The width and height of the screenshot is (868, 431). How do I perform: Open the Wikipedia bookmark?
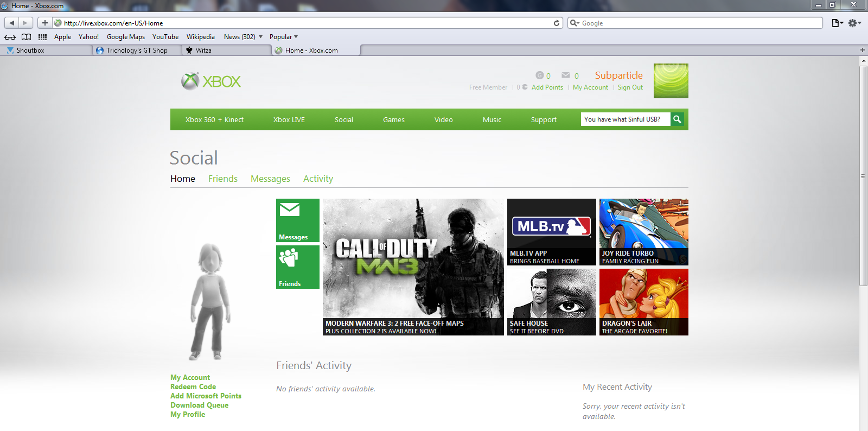[201, 37]
